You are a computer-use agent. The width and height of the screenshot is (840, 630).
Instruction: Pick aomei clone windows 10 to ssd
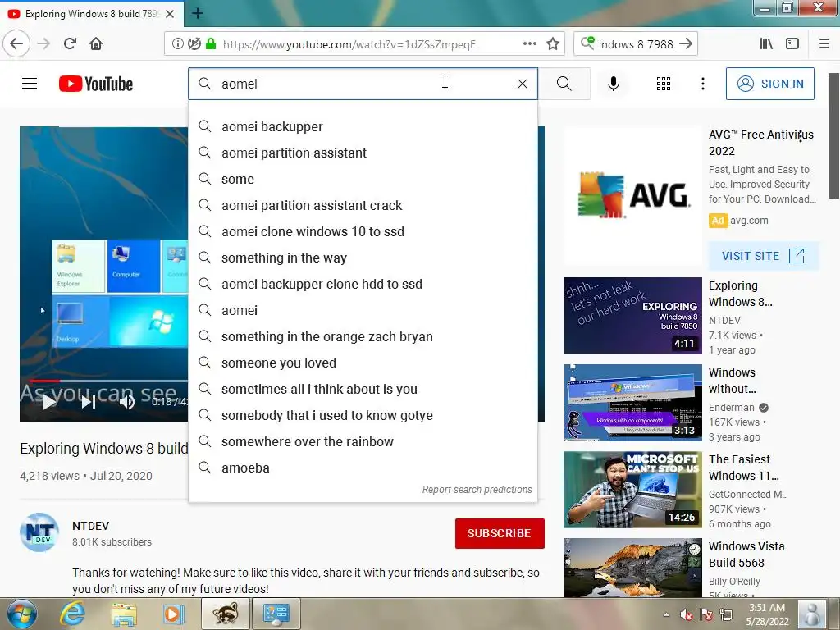tap(363, 231)
